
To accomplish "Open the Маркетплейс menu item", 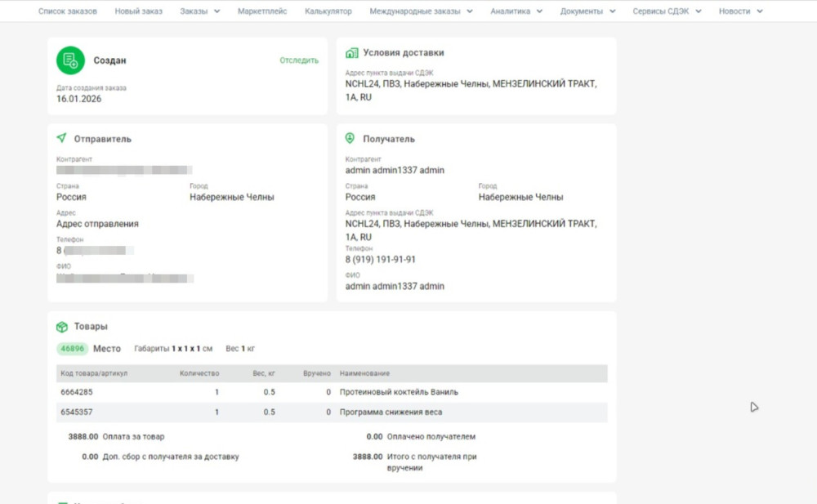I will pos(262,11).
